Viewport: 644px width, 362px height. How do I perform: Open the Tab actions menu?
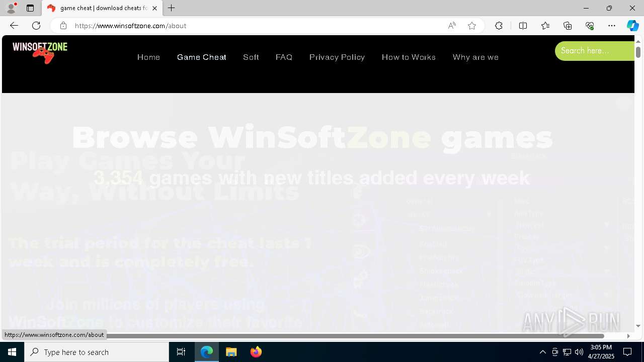click(30, 8)
